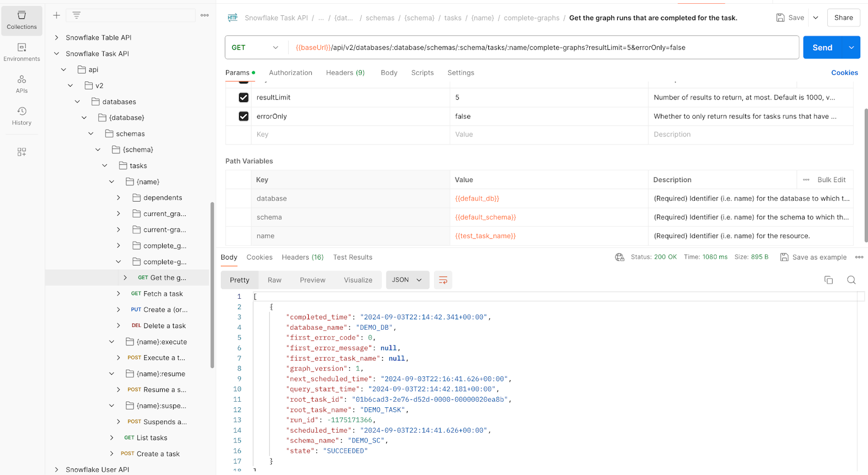868x475 pixels.
Task: Expand the Snowflake Table API collection
Action: point(56,37)
